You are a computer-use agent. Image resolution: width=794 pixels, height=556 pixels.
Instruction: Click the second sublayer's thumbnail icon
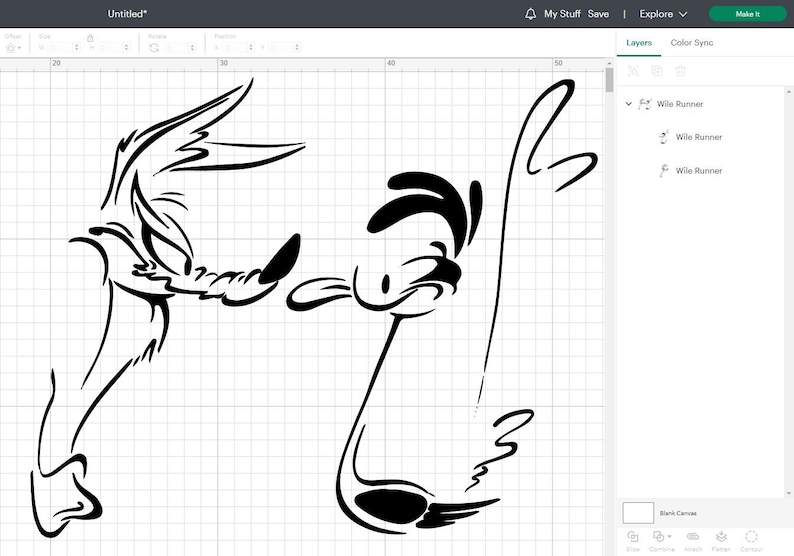(x=663, y=171)
